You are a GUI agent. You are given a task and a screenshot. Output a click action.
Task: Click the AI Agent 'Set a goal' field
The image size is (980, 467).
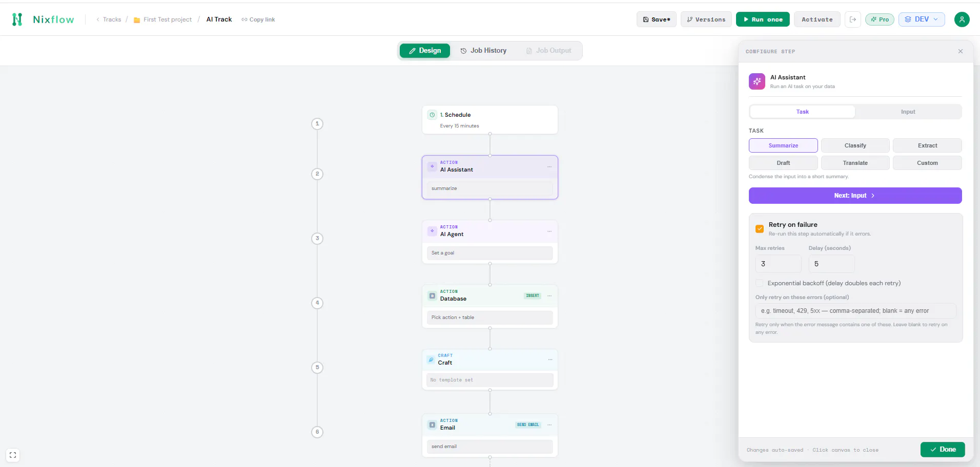coord(490,253)
